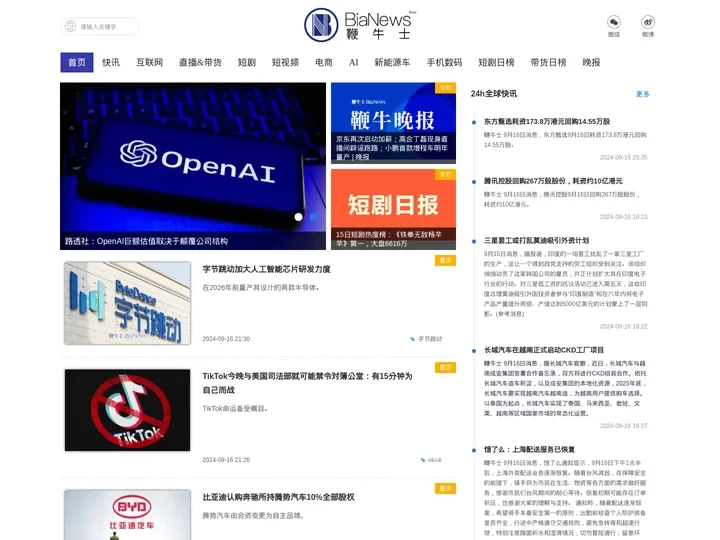720x540 pixels.
Task: Click timestamp 2024-09-16 21:26
Action: tap(226, 460)
